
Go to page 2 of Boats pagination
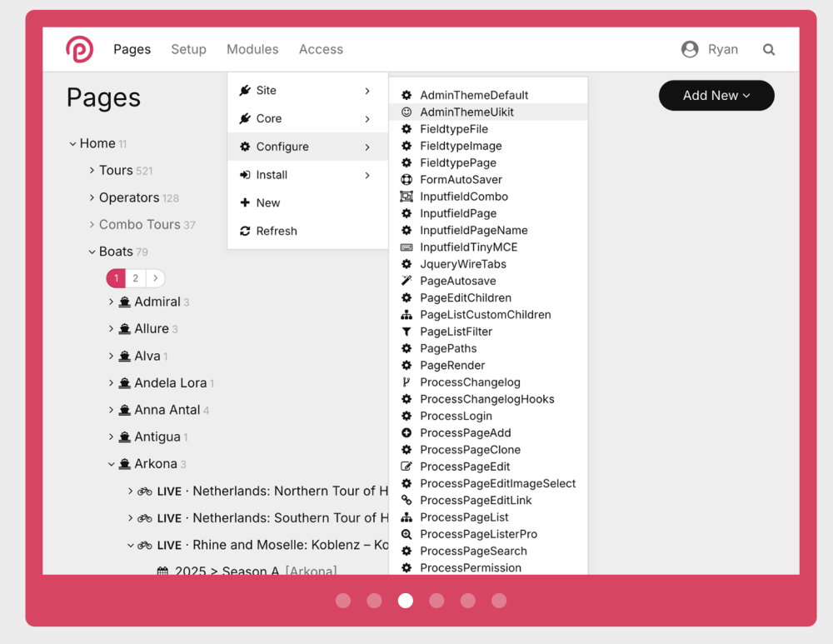tap(135, 278)
